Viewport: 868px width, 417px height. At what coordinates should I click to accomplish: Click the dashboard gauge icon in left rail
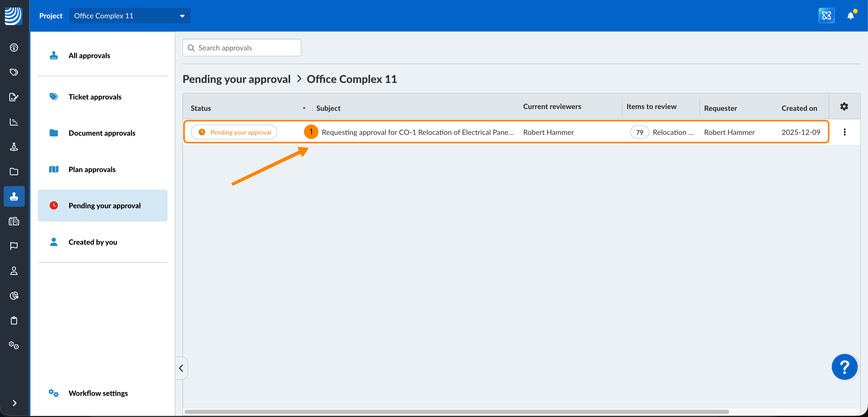click(x=14, y=48)
